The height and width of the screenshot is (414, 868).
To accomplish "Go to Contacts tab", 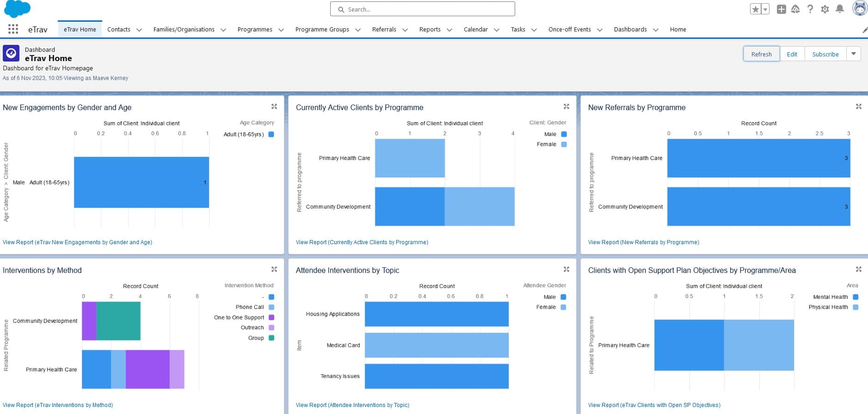I will (119, 29).
